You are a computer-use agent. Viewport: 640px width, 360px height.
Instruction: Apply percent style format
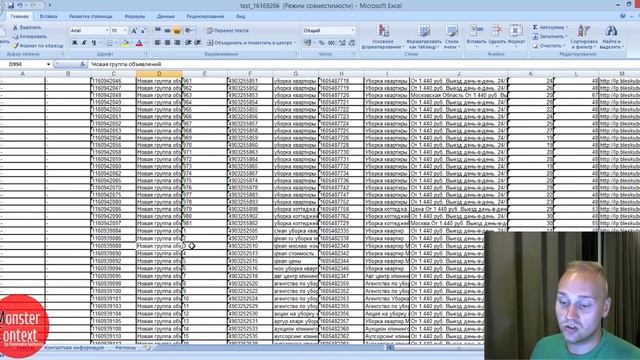[322, 42]
